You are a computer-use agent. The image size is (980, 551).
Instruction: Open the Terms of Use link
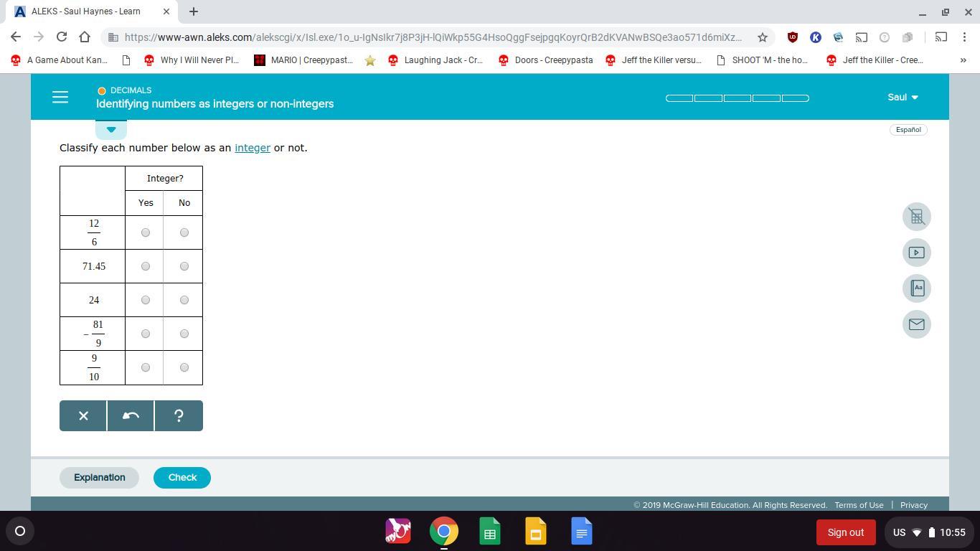[x=859, y=505]
